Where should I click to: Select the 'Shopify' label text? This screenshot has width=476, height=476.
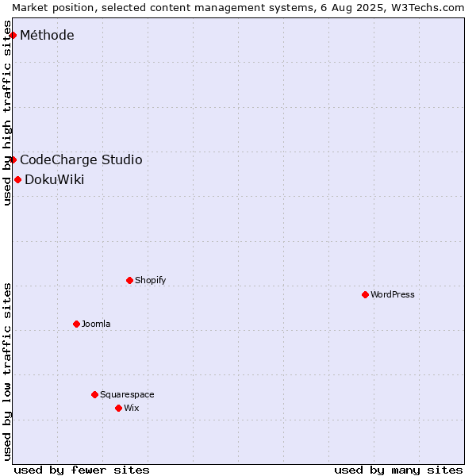click(x=150, y=280)
